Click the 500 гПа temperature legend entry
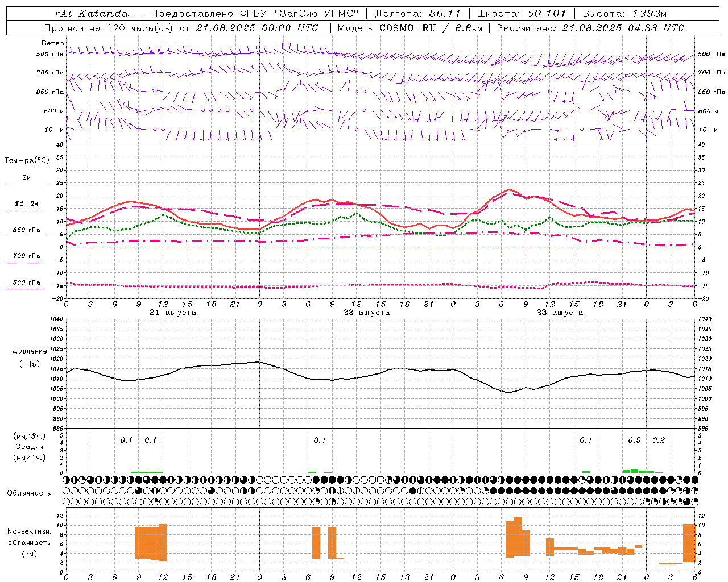 point(27,282)
